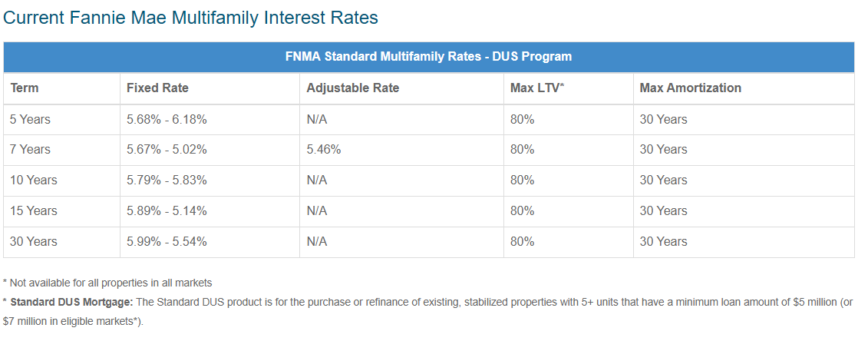The height and width of the screenshot is (351, 868).
Task: Click the Max LTV* column header
Action: pyautogui.click(x=537, y=88)
